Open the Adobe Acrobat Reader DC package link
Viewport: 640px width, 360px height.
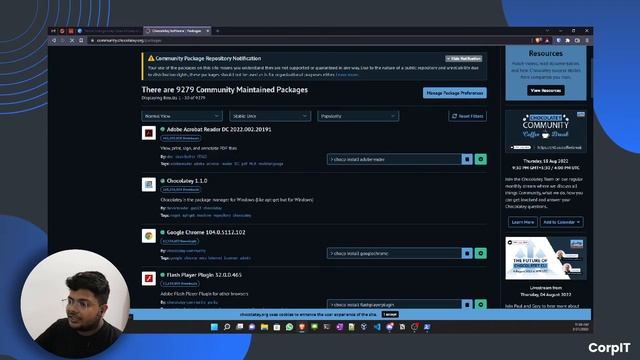coord(219,129)
